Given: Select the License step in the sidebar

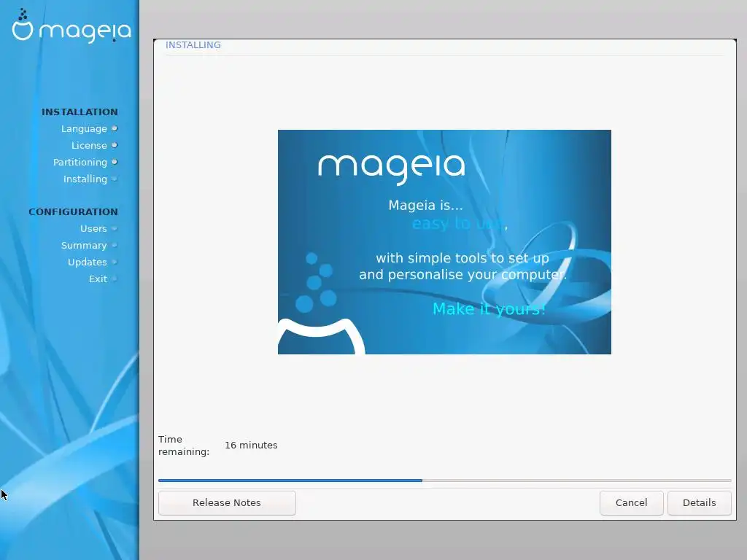Looking at the screenshot, I should (x=89, y=145).
